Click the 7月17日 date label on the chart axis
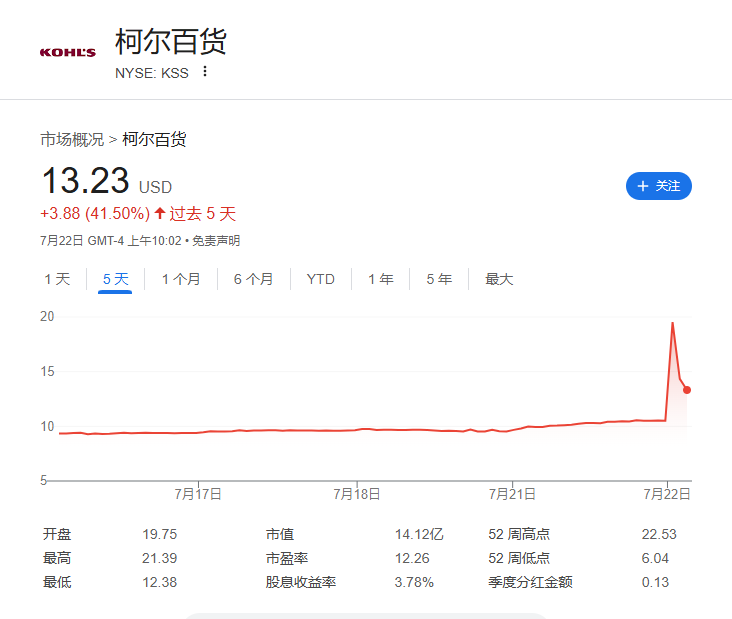Screen dimensions: 732x619 click(x=198, y=494)
